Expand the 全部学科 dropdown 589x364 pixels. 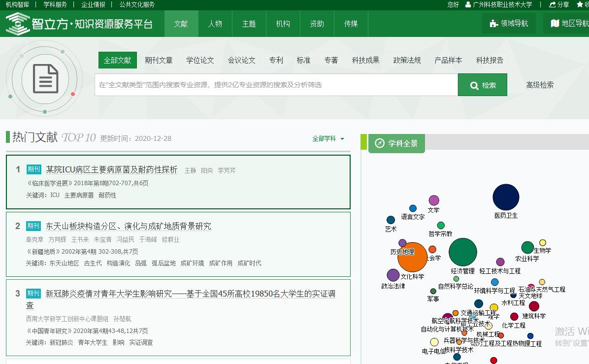click(x=328, y=139)
